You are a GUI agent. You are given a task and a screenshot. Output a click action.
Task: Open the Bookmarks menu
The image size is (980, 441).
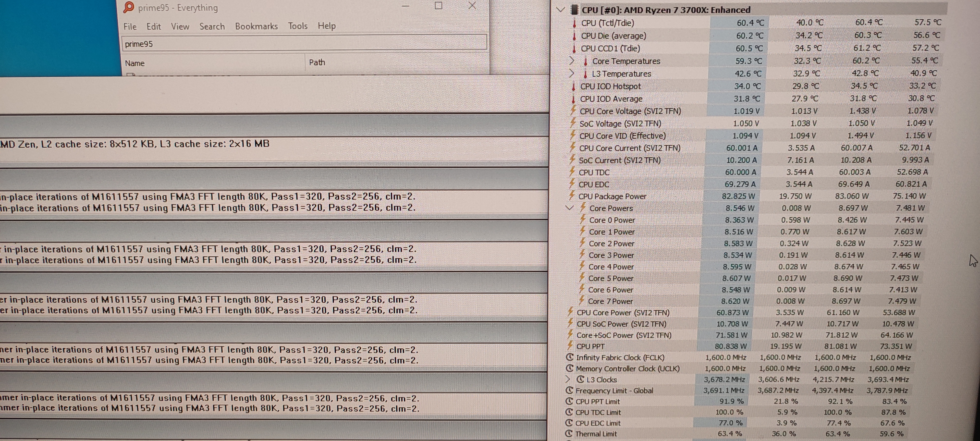click(x=256, y=26)
